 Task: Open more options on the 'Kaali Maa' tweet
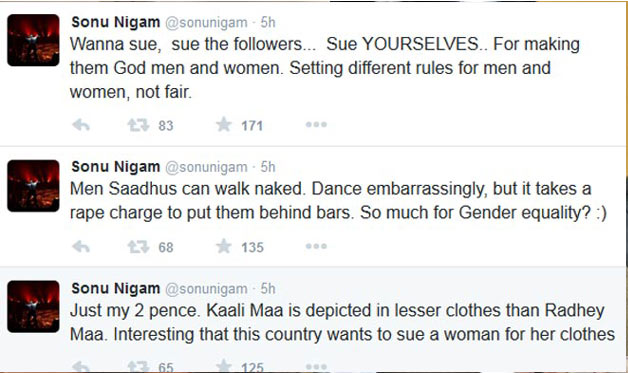(316, 366)
